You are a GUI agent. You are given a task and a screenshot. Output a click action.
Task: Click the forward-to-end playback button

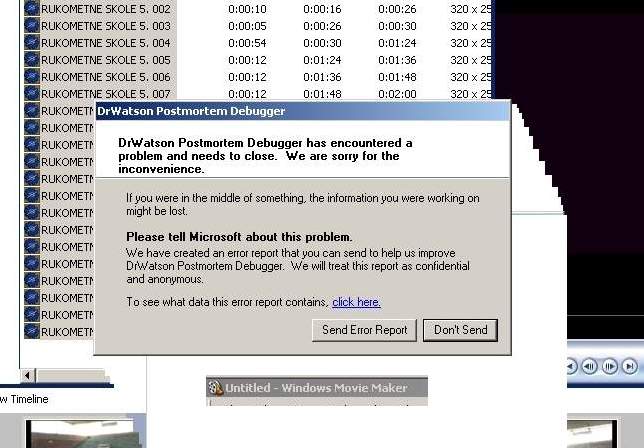pos(630,366)
